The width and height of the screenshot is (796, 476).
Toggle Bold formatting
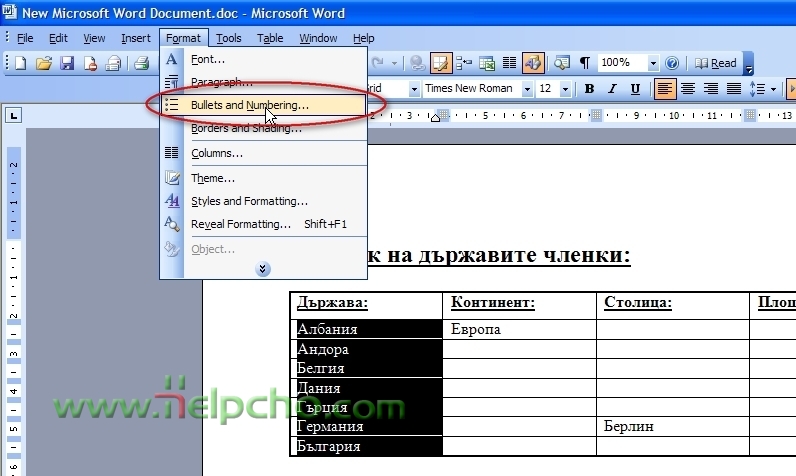589,89
